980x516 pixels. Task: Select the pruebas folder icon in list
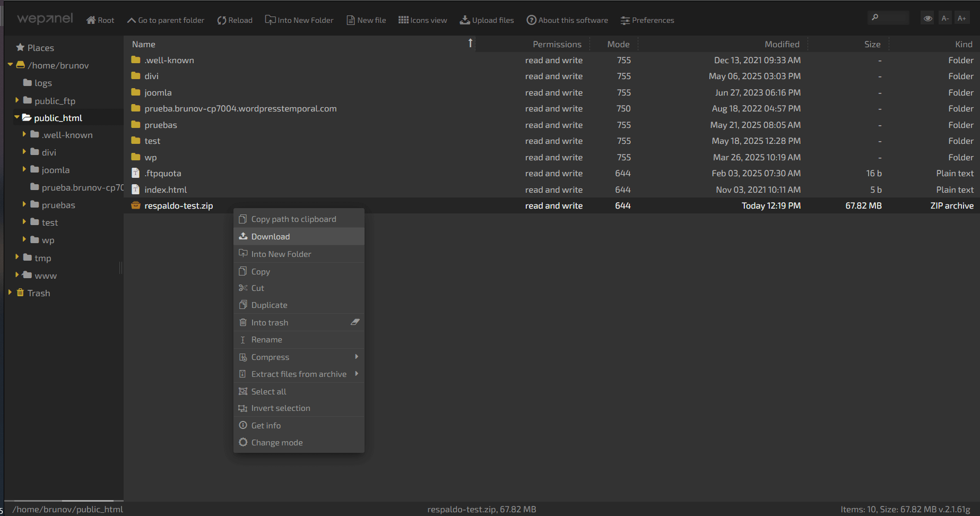(136, 125)
